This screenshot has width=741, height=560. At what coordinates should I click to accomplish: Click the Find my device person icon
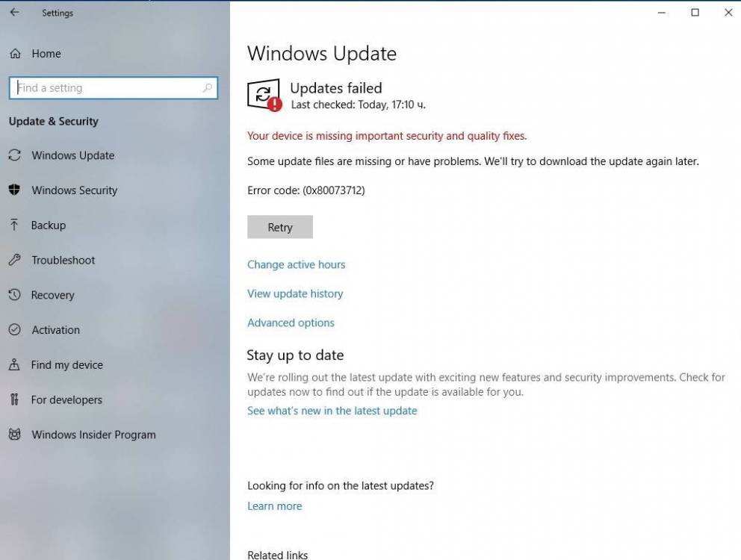(x=15, y=364)
